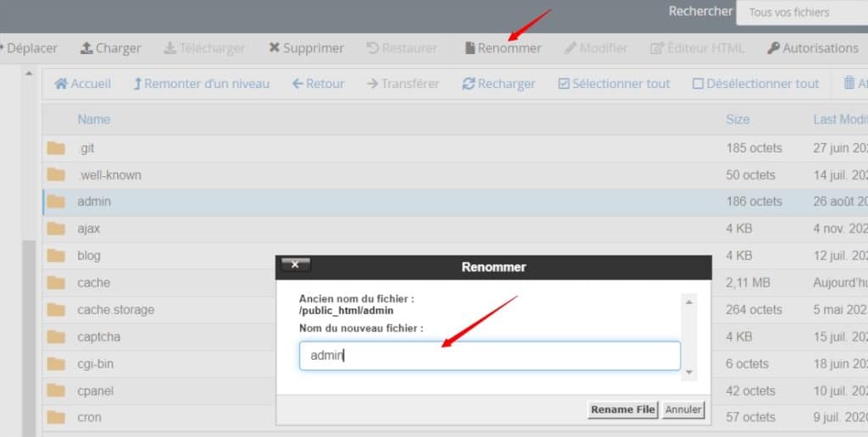Click the Renommer dialog scroll up arrow

pyautogui.click(x=689, y=302)
